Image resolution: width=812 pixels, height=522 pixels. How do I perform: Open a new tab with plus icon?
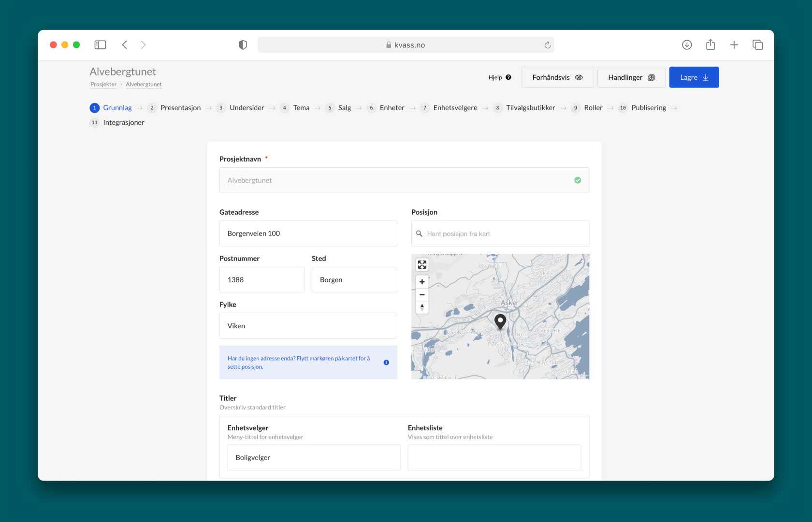click(x=734, y=45)
